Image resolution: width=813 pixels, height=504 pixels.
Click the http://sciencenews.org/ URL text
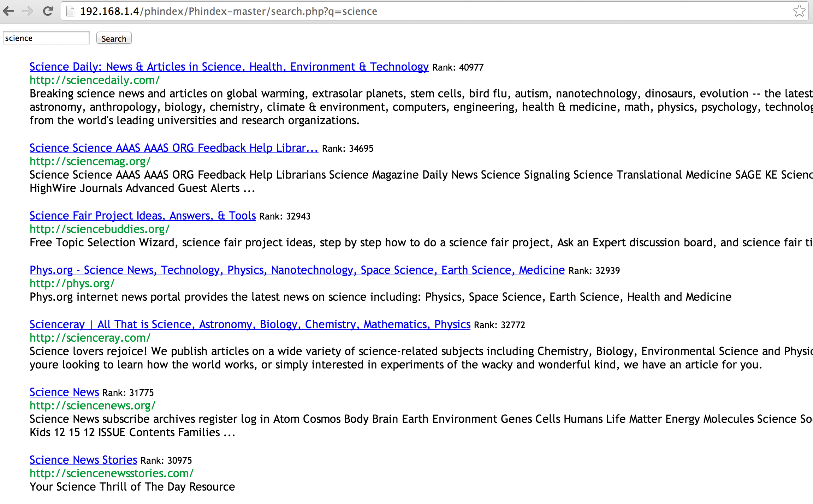click(x=93, y=406)
